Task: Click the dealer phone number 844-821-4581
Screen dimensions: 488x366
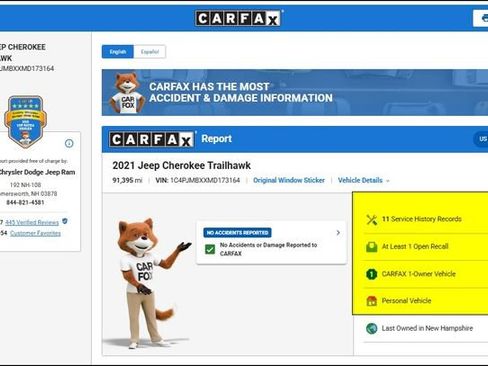Action: (25, 202)
